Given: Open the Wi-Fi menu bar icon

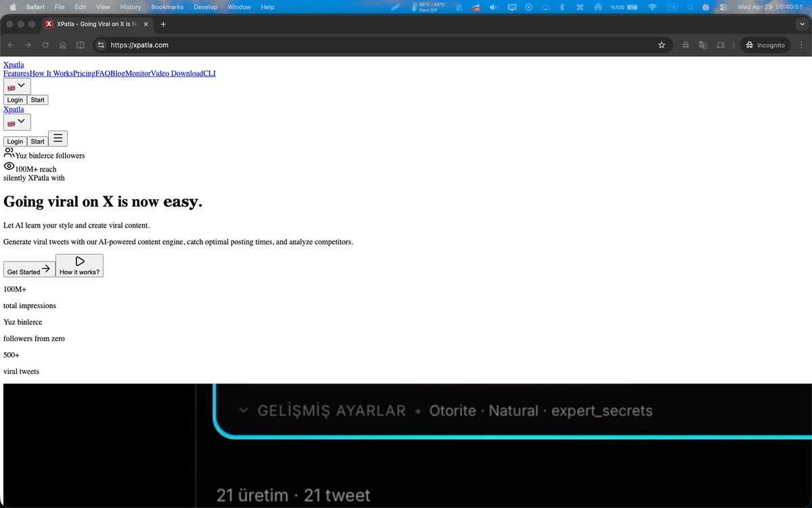Looking at the screenshot, I should 652,7.
